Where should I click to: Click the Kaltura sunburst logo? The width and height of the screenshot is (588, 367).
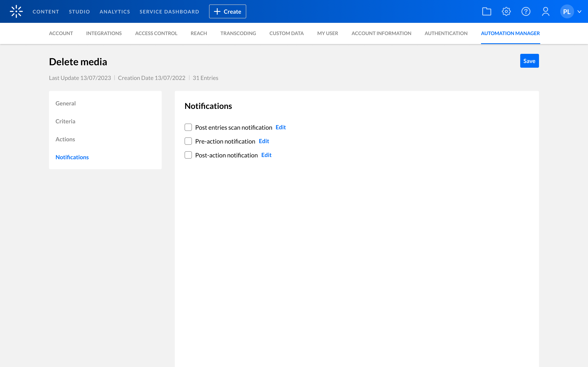coord(16,11)
